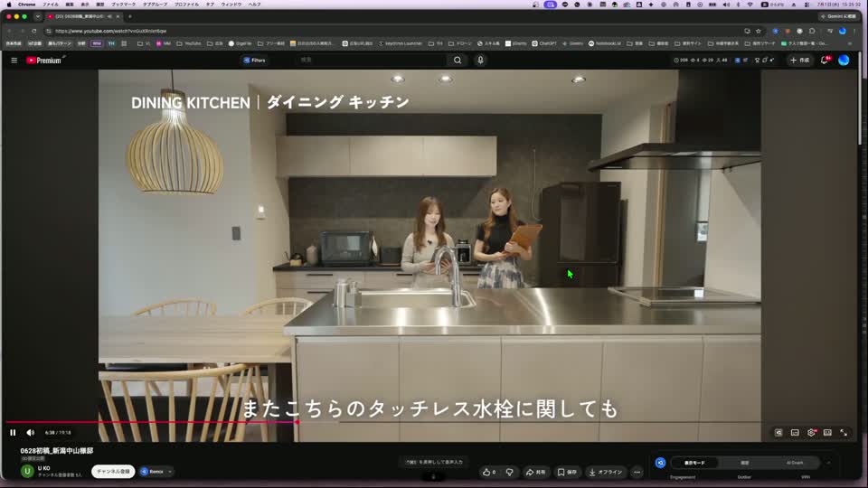Screen dimensions: 868x488
Task: Expand the Remix dropdown arrow
Action: tap(170, 472)
